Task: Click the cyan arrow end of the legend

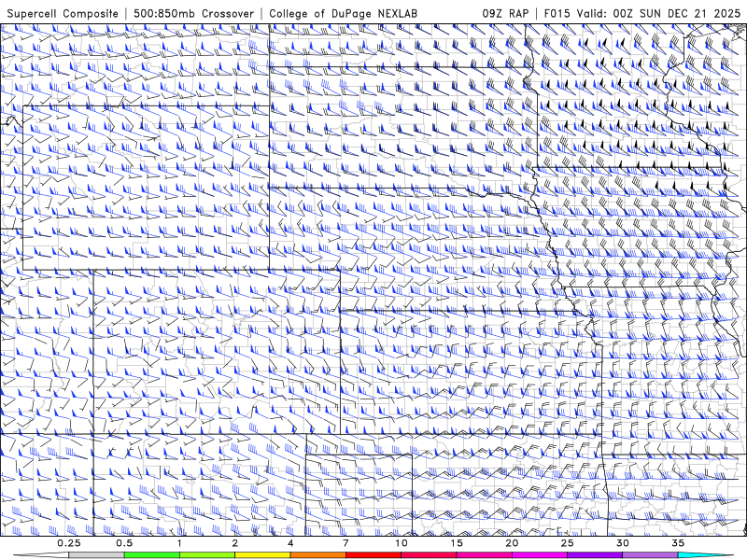Action: (x=705, y=555)
